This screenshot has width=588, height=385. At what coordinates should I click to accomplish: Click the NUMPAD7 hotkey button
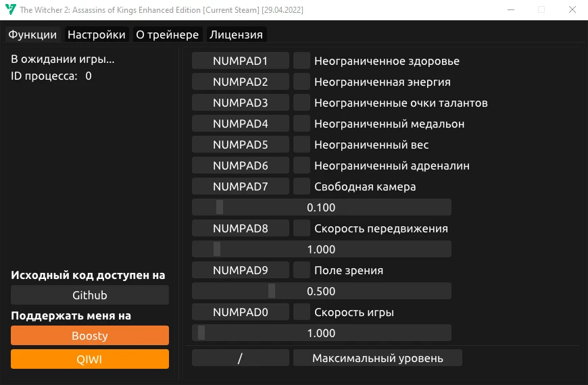[241, 186]
